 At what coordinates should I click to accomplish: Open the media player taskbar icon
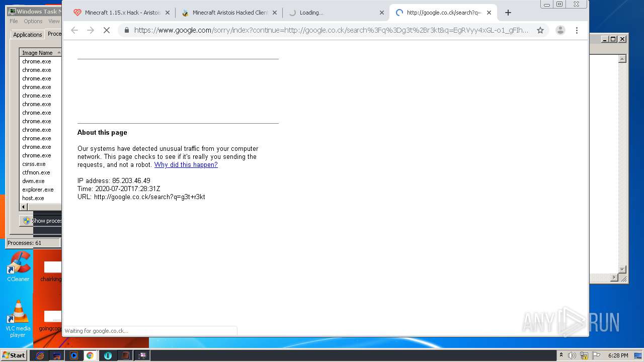[73, 355]
